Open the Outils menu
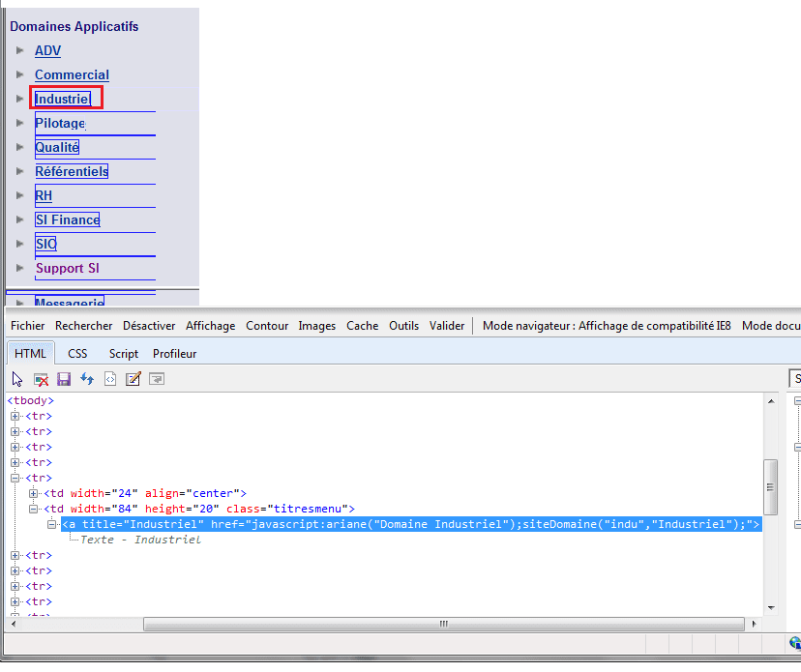801x672 pixels. click(403, 326)
